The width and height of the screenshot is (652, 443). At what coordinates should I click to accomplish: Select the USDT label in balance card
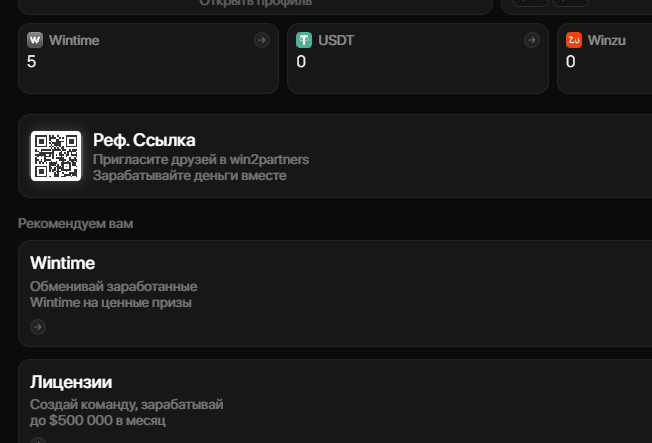[x=336, y=40]
